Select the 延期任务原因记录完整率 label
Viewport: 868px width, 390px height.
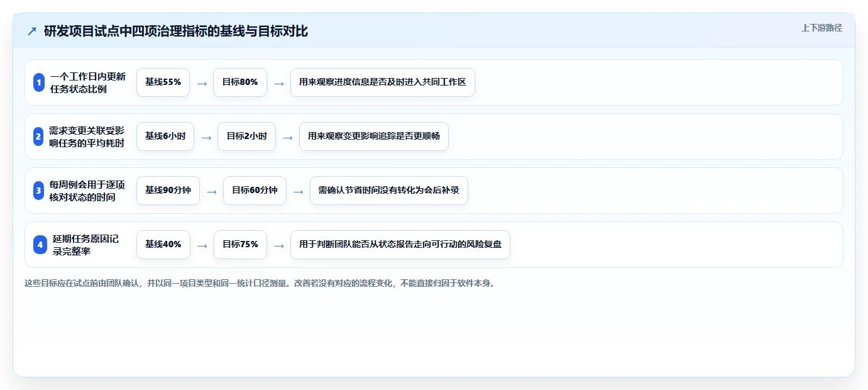(x=85, y=245)
